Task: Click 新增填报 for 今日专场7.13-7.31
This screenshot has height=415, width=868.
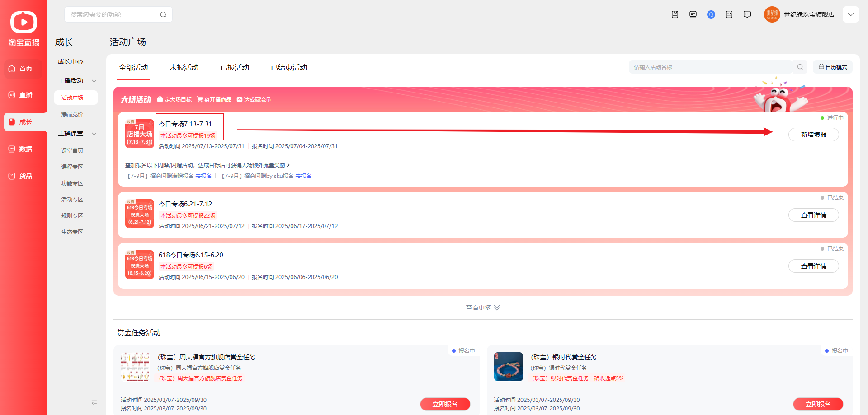Action: (813, 135)
